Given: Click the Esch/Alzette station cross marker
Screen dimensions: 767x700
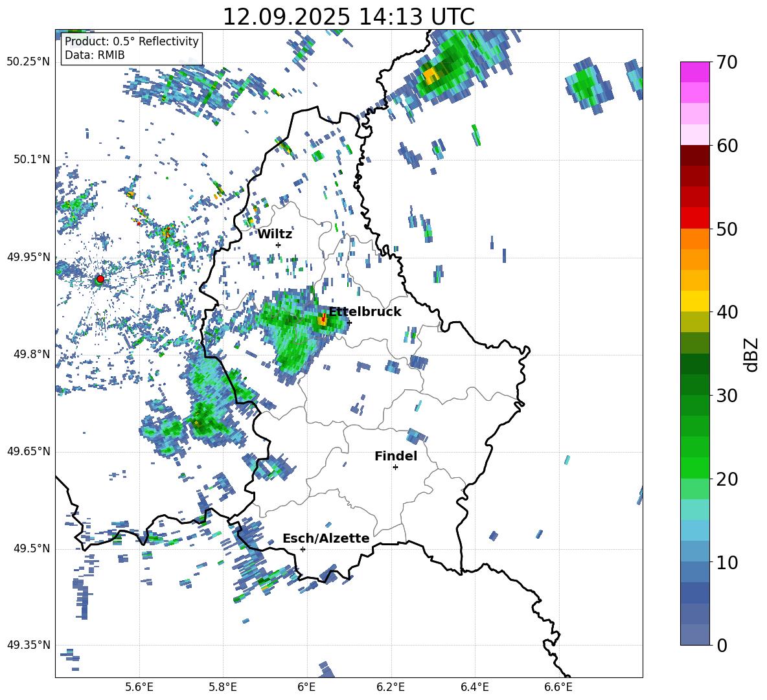Looking at the screenshot, I should pos(303,549).
